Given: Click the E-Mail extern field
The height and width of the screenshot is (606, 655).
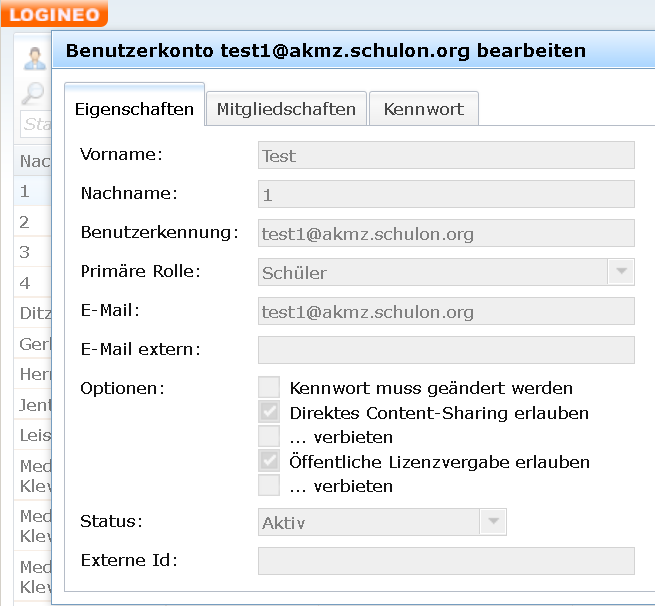Looking at the screenshot, I should pos(446,350).
